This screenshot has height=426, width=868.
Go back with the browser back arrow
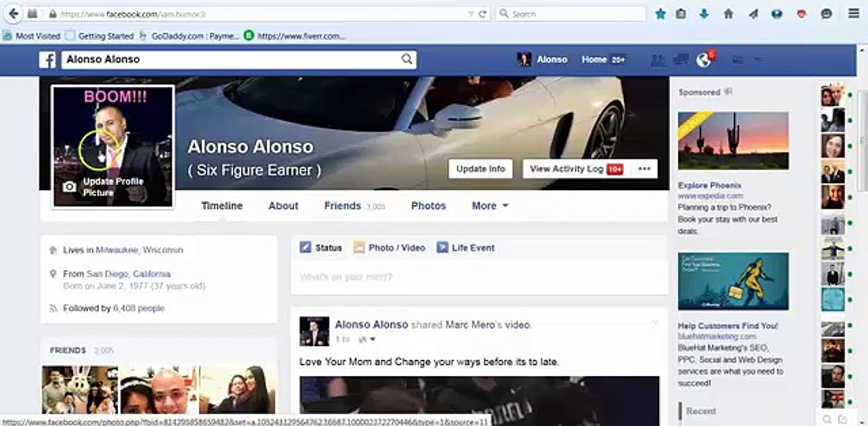point(13,13)
